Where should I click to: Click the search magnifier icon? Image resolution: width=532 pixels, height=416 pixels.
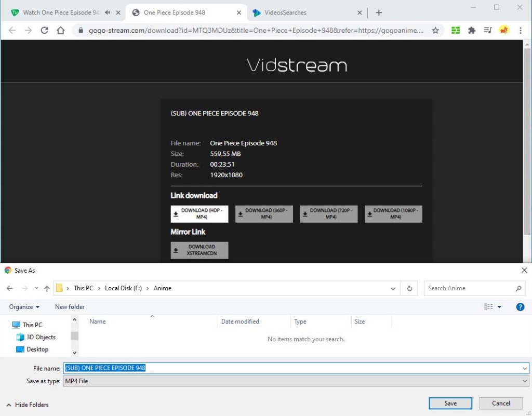coord(518,288)
